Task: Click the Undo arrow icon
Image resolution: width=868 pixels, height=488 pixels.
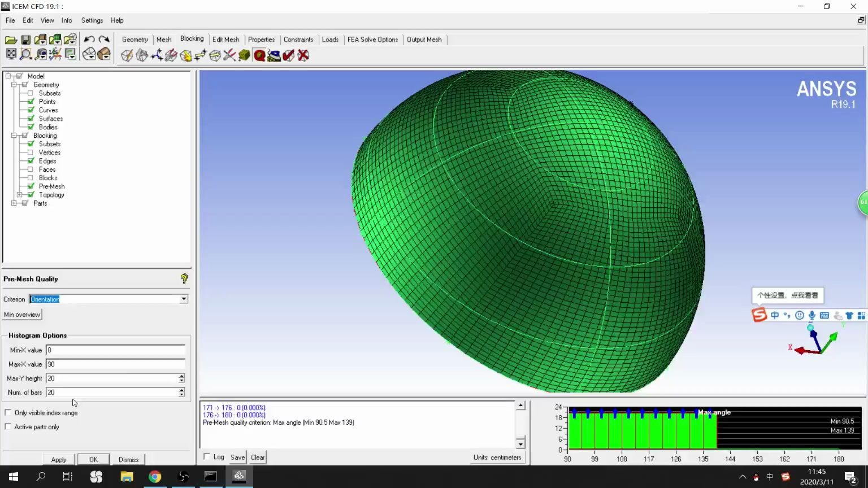Action: tap(89, 39)
